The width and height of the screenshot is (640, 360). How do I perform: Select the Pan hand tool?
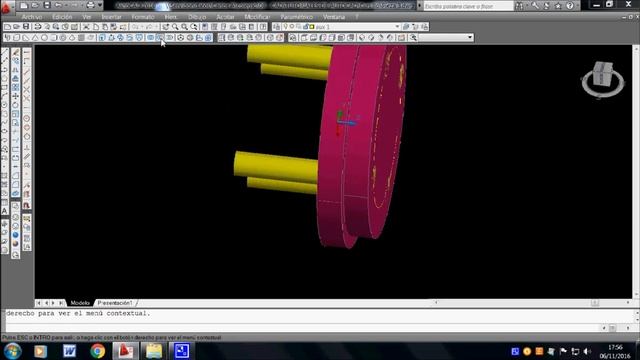(165, 27)
